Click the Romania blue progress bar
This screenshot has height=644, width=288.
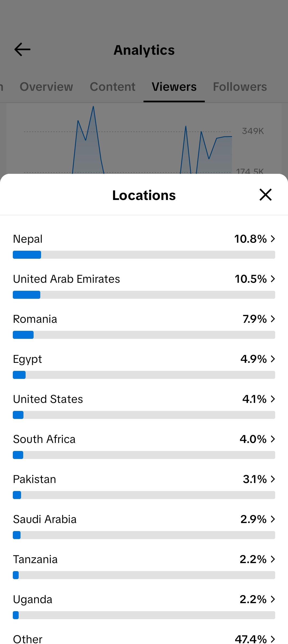tap(23, 335)
